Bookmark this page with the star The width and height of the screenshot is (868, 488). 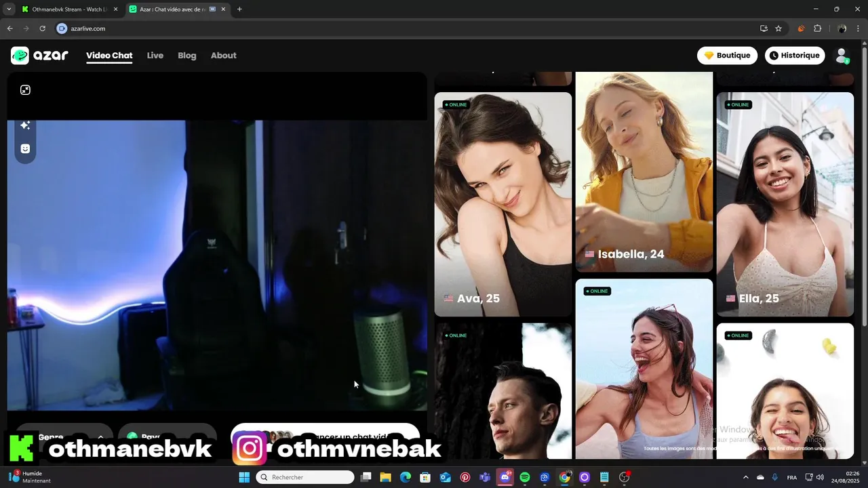pos(778,28)
